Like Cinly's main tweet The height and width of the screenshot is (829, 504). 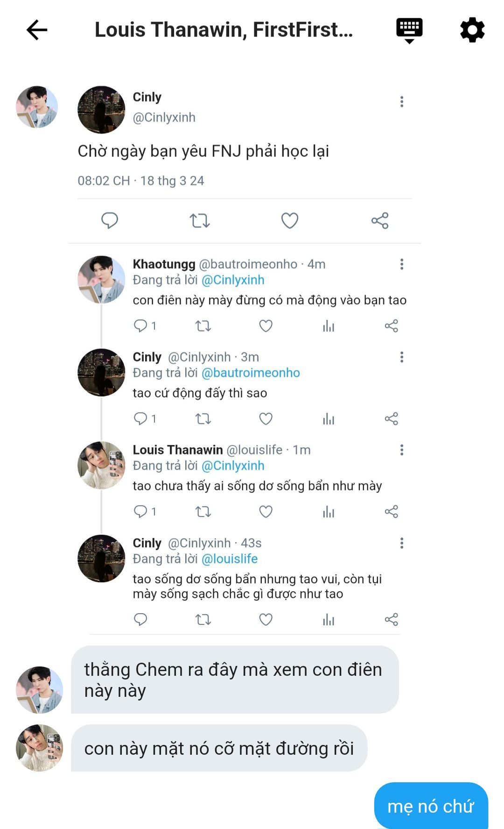click(x=289, y=220)
